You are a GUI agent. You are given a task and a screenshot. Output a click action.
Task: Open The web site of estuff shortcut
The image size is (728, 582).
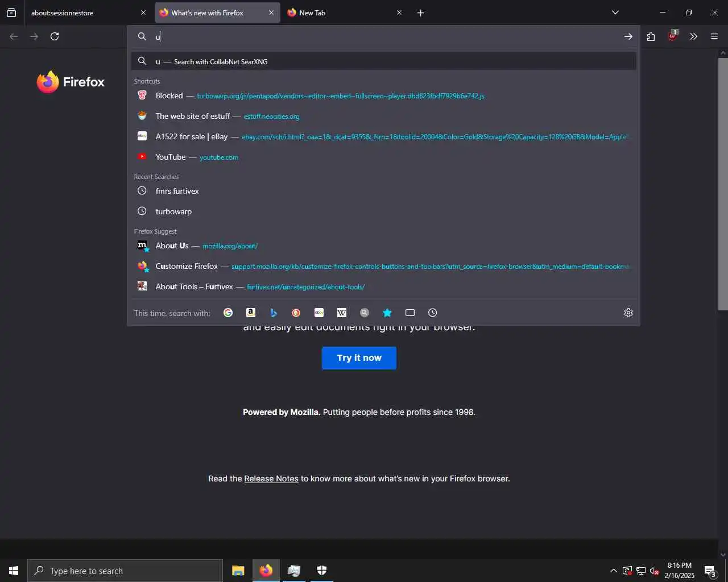[x=383, y=116]
